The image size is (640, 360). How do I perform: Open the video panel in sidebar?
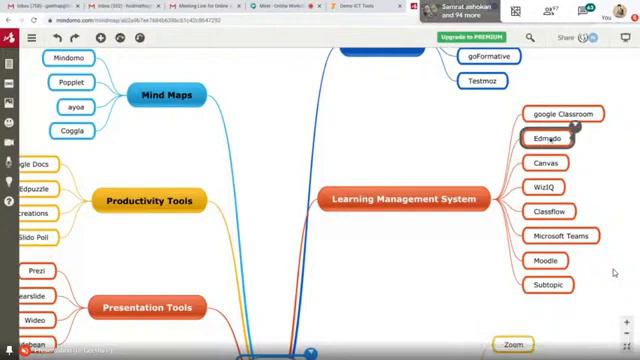point(9,142)
